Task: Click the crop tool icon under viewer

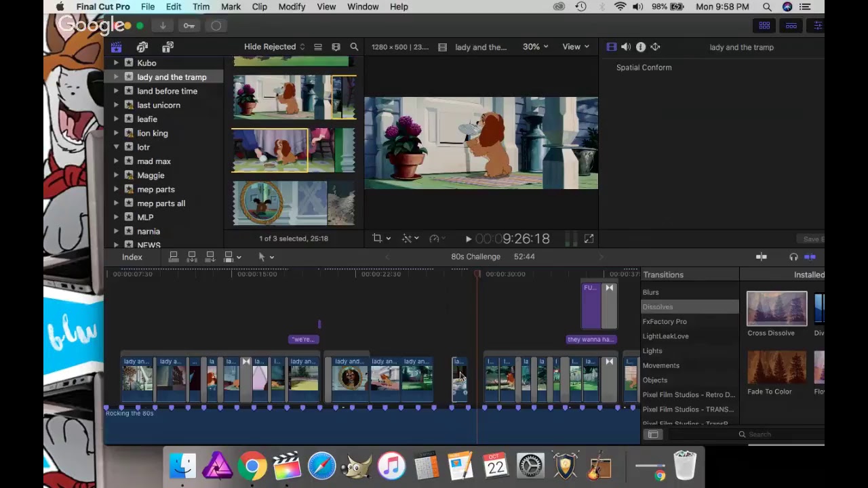Action: [x=377, y=238]
